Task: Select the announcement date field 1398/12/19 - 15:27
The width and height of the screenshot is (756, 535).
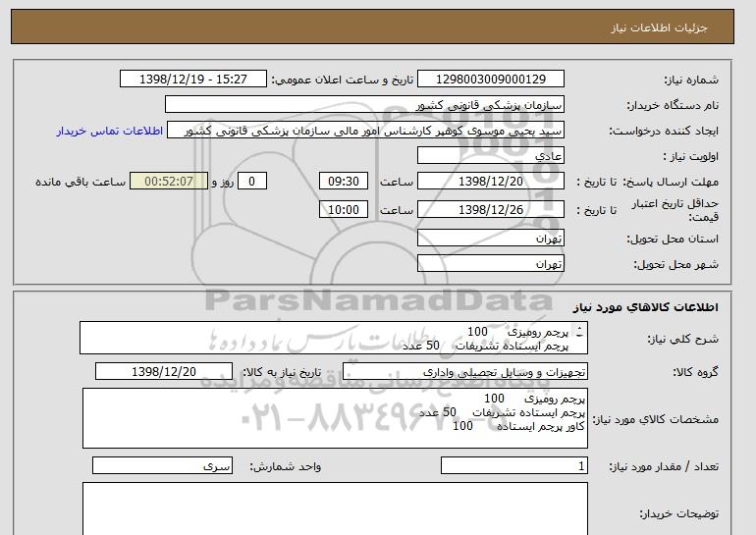Action: pyautogui.click(x=192, y=80)
